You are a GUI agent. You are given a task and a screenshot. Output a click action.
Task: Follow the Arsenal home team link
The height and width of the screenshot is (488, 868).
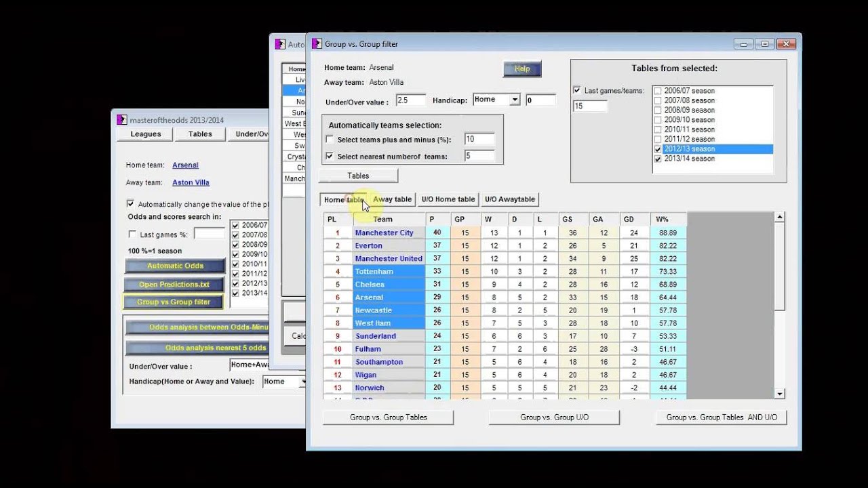click(185, 165)
